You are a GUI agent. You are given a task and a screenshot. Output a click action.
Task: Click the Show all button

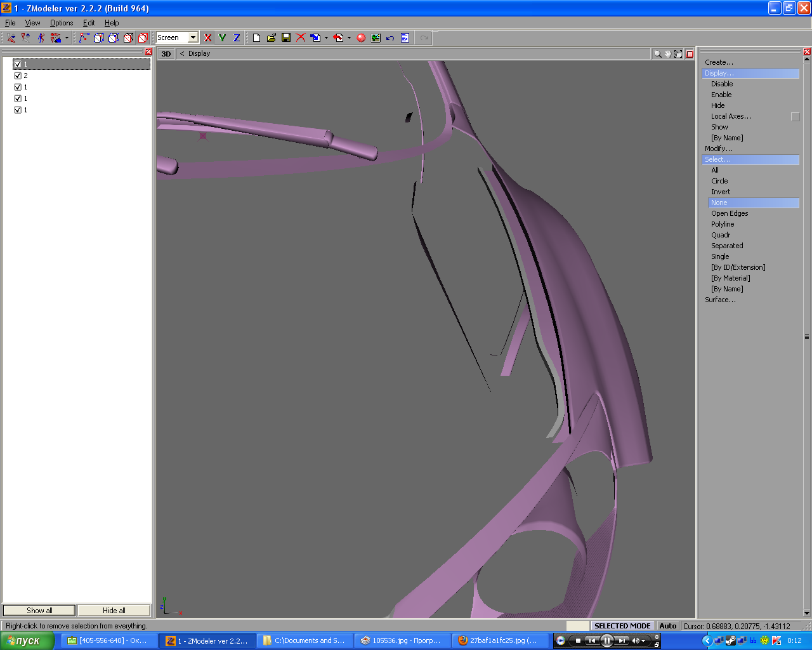(39, 611)
